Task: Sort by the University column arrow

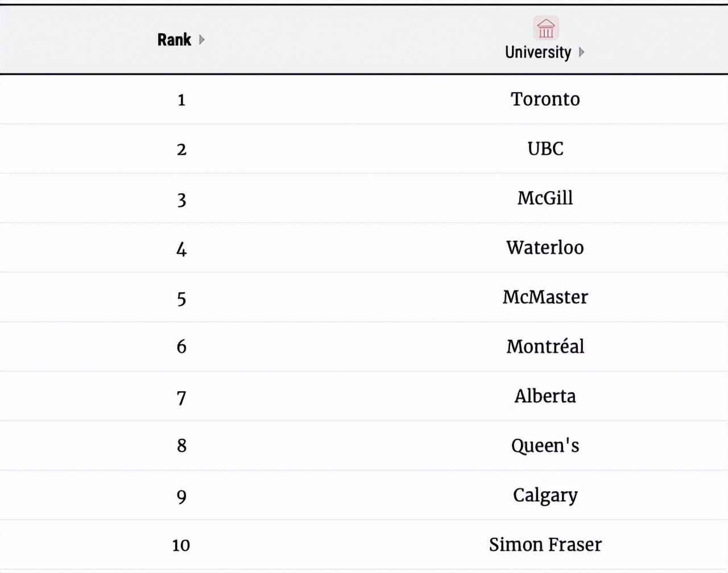Action: [x=581, y=52]
